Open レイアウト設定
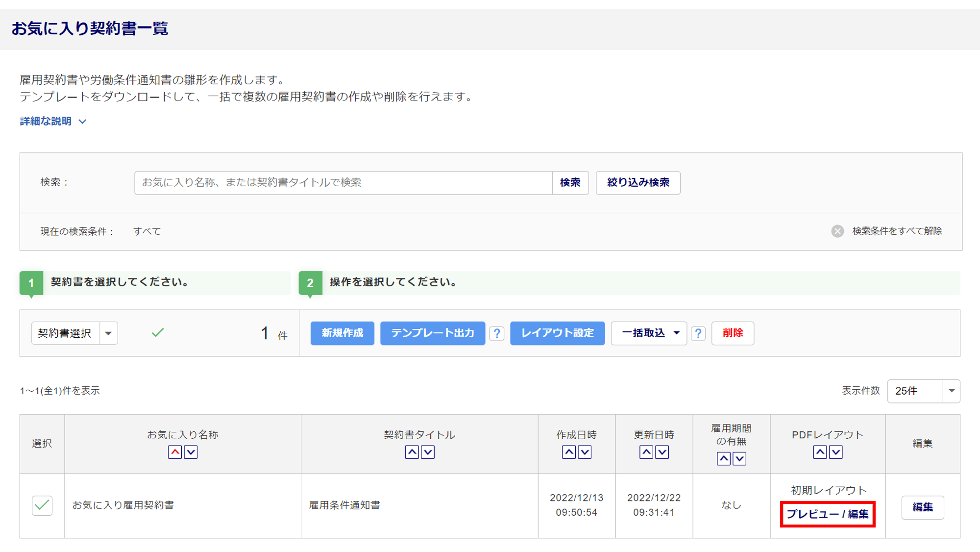This screenshot has width=980, height=552. (x=557, y=333)
